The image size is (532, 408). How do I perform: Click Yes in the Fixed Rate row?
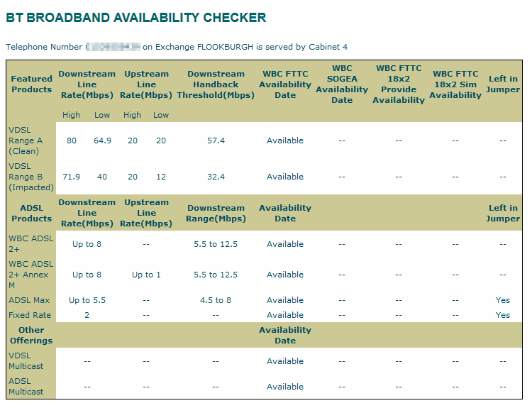coord(503,315)
